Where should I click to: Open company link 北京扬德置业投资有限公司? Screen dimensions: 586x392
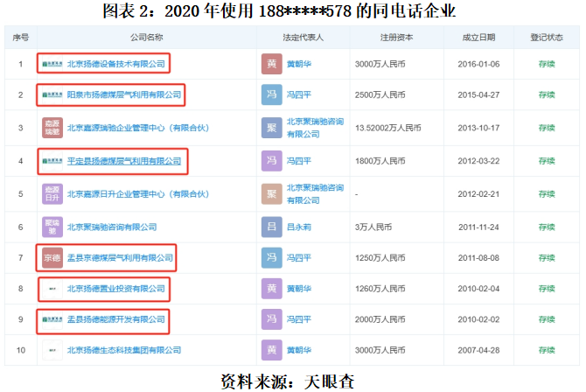[x=115, y=289]
